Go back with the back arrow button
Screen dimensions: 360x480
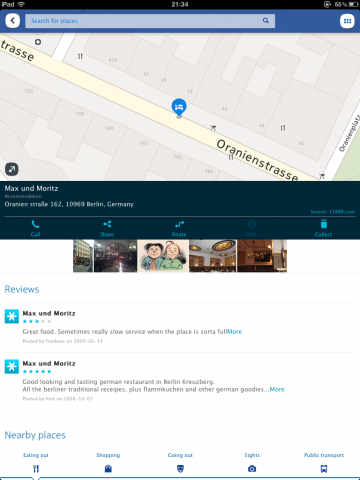tap(12, 21)
